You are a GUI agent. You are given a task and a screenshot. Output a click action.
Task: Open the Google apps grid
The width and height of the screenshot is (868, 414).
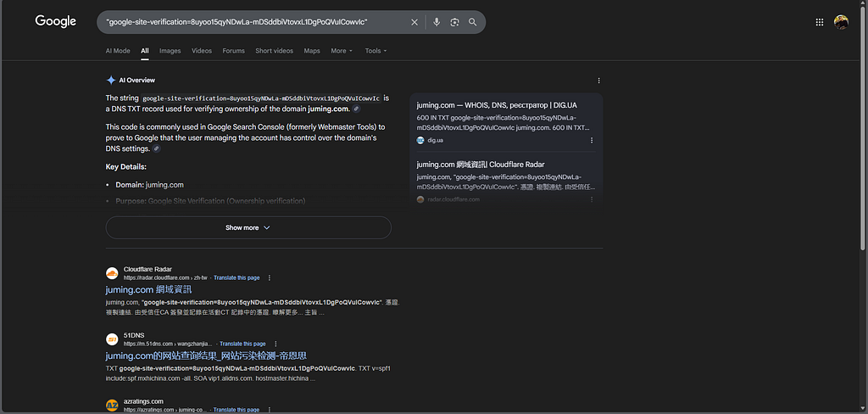click(x=820, y=22)
